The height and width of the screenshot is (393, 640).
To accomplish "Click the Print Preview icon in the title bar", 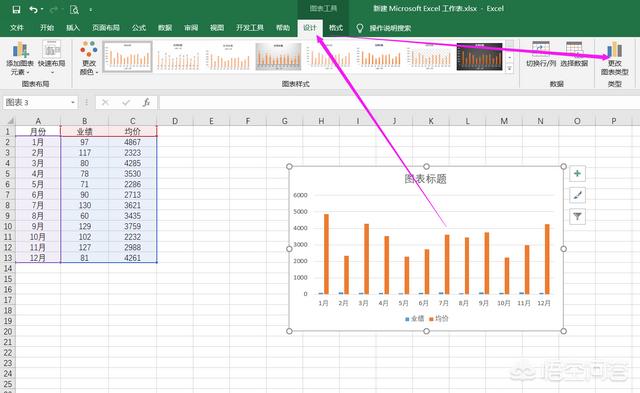I will 74,9.
